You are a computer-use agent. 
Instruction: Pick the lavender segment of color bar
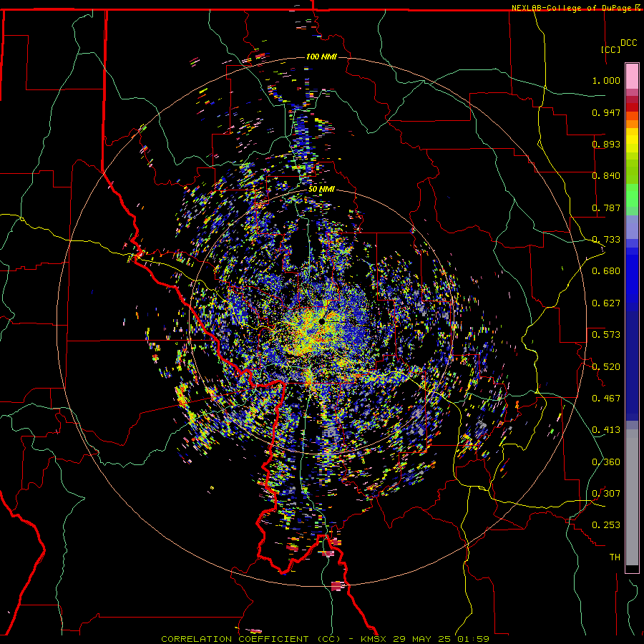[632, 227]
